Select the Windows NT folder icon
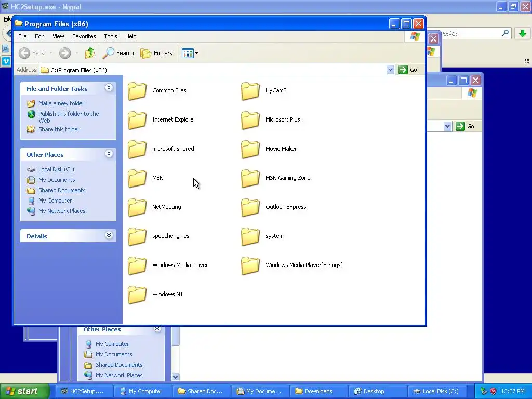The height and width of the screenshot is (399, 532). 137,295
